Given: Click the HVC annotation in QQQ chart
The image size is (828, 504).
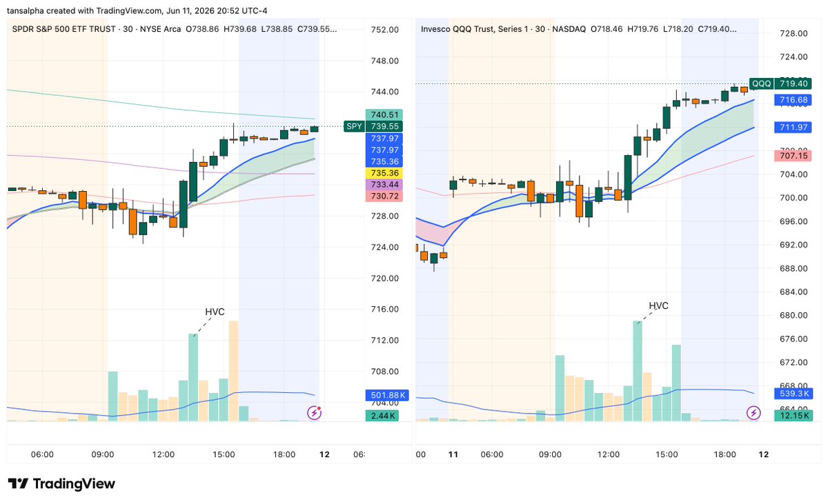Looking at the screenshot, I should pyautogui.click(x=658, y=305).
